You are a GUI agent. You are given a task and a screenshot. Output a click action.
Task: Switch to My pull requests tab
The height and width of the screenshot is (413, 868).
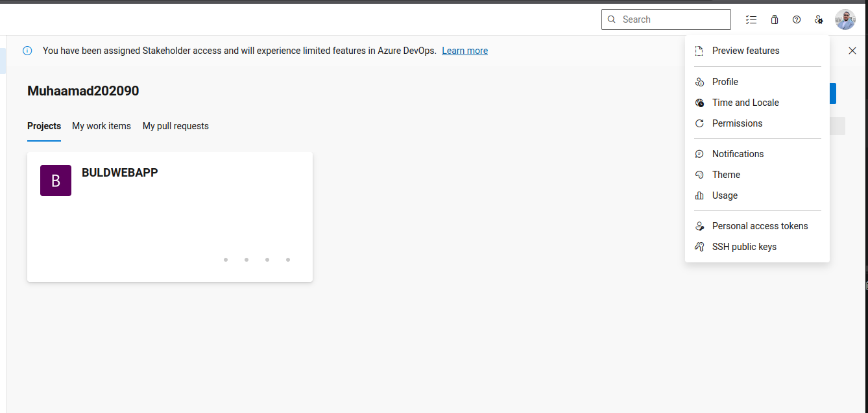(x=176, y=126)
